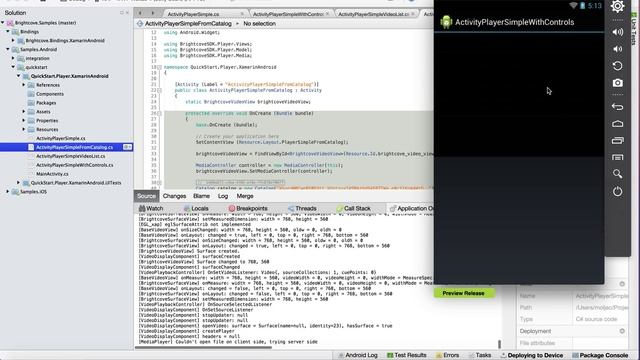
Task: Open the Watch debug pad tab
Action: [x=151, y=208]
